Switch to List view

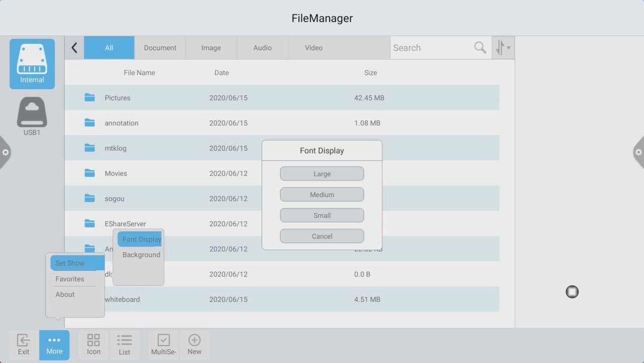click(124, 344)
